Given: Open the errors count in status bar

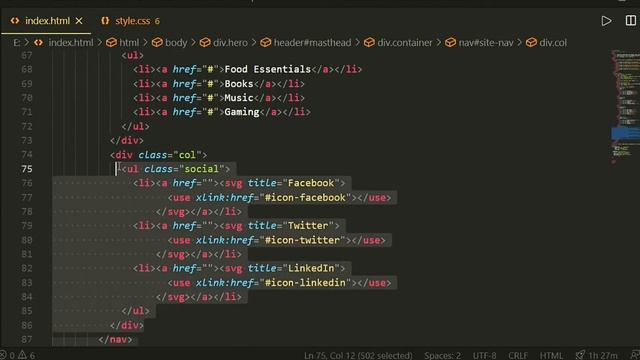Looking at the screenshot, I should click(7, 355).
